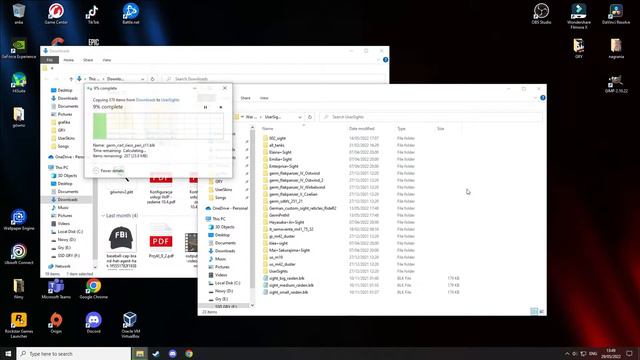Select Network in Downloads window sidebar
640x360 pixels.
(x=62, y=266)
